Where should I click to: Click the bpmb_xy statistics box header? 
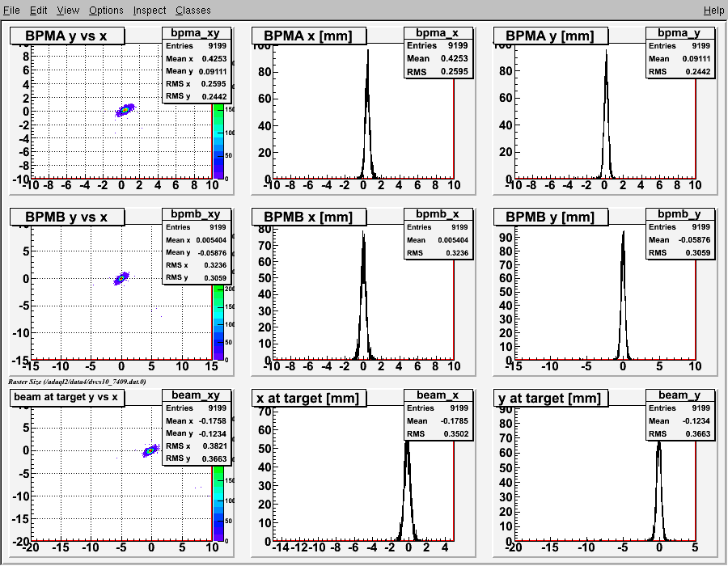pos(196,214)
